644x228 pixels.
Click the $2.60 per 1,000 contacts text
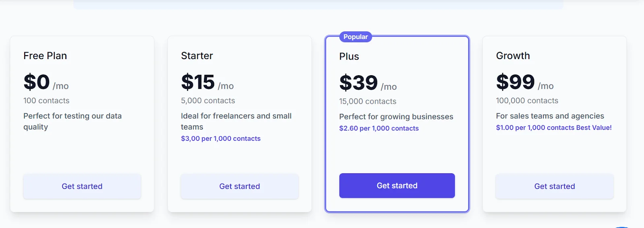click(379, 128)
